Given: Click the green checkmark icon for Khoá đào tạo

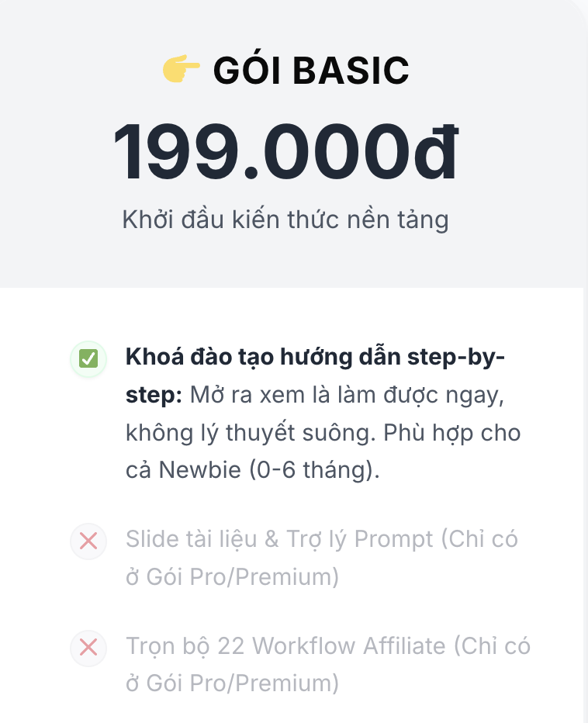Looking at the screenshot, I should [88, 358].
